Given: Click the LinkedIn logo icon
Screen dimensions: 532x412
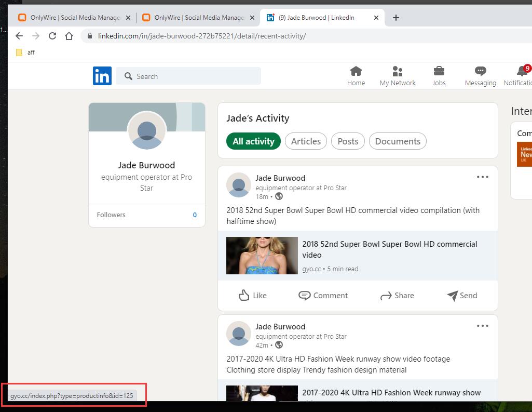Looking at the screenshot, I should [102, 76].
